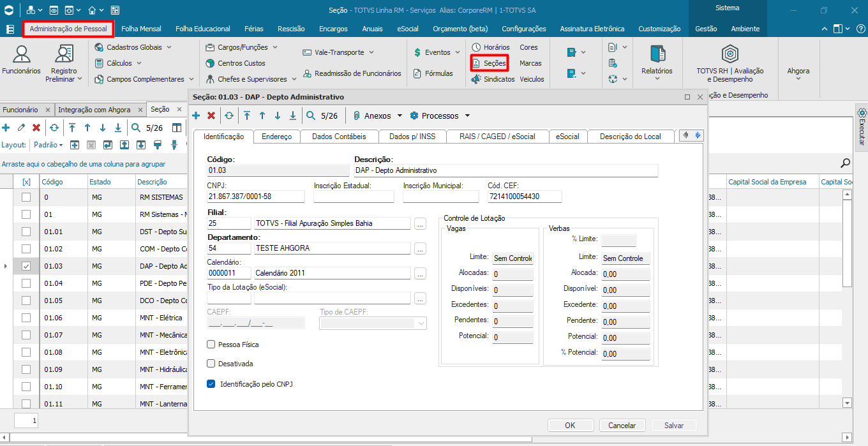The width and height of the screenshot is (868, 446).
Task: Open the Executar side panel
Action: (x=862, y=127)
